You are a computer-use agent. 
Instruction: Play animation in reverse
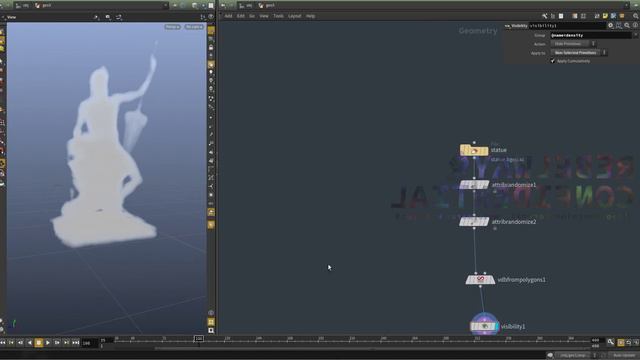click(x=29, y=343)
